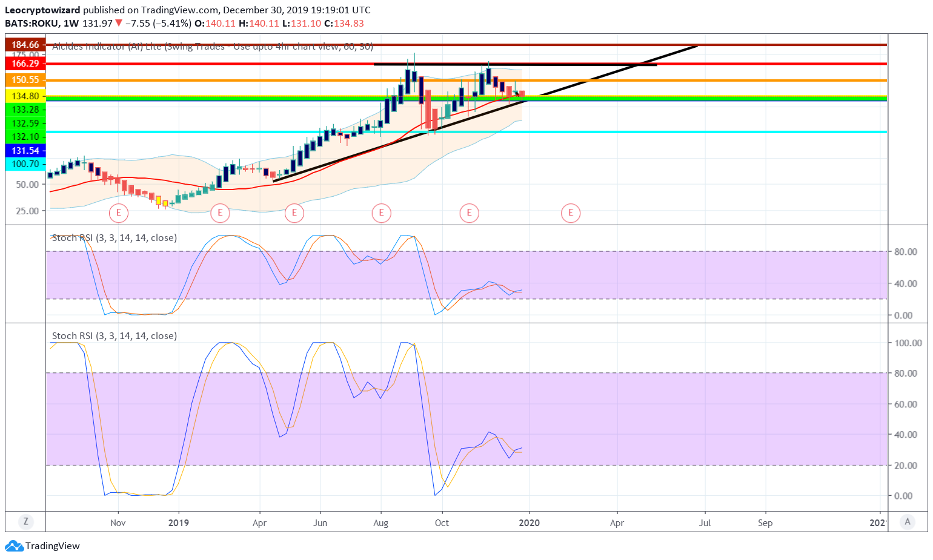Click the 25.00 price axis label

tap(27, 211)
